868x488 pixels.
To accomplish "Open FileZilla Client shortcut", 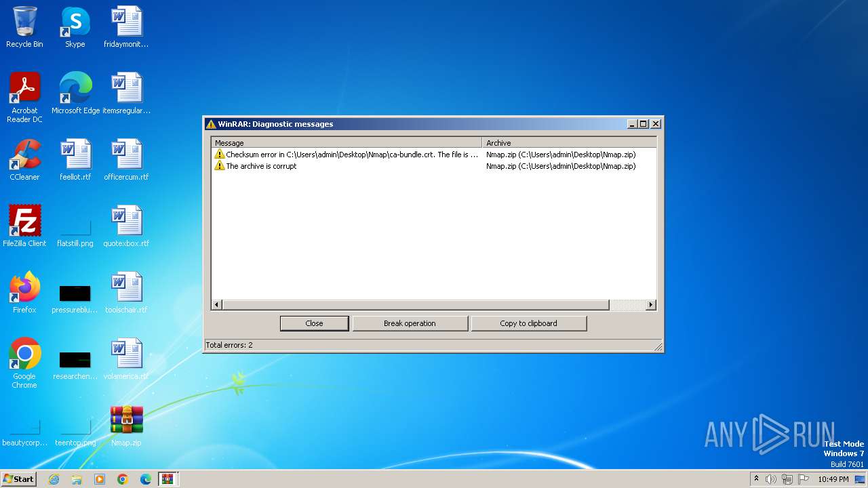I will click(24, 226).
